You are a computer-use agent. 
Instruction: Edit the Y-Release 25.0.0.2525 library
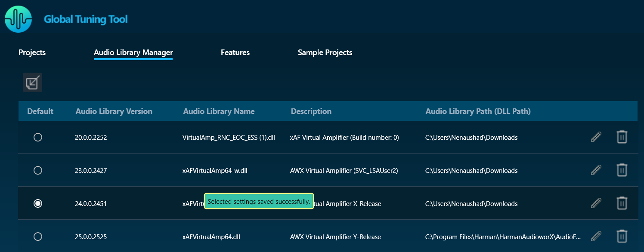click(596, 236)
